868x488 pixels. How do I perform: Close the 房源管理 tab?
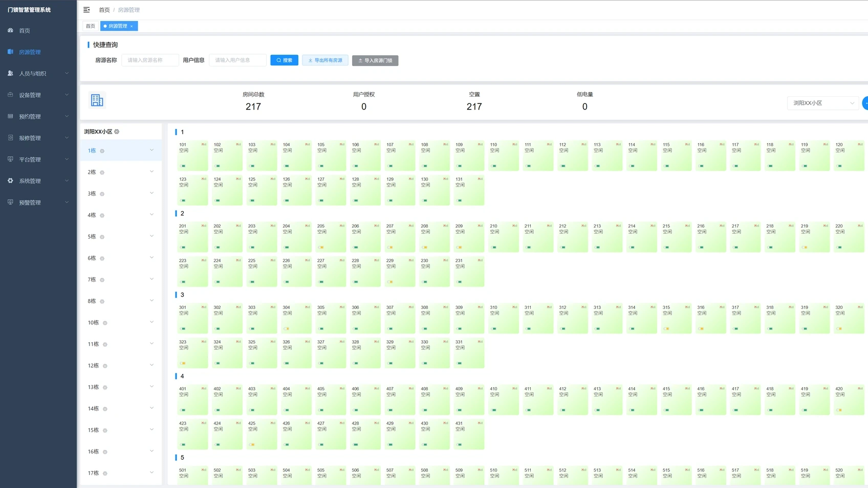click(132, 26)
